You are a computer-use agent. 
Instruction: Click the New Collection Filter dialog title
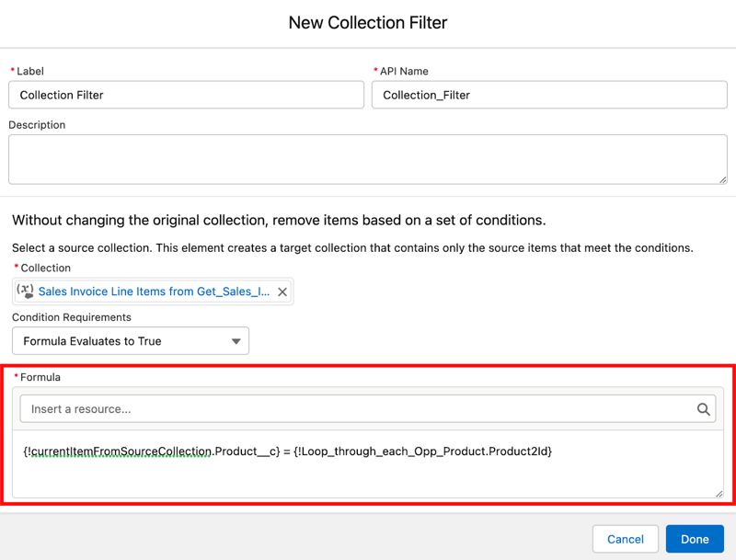point(368,22)
